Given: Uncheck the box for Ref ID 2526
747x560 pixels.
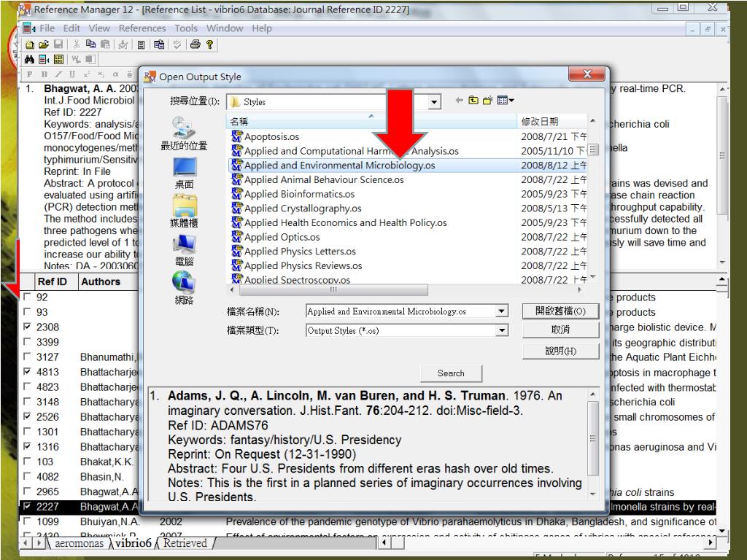Looking at the screenshot, I should pyautogui.click(x=28, y=416).
